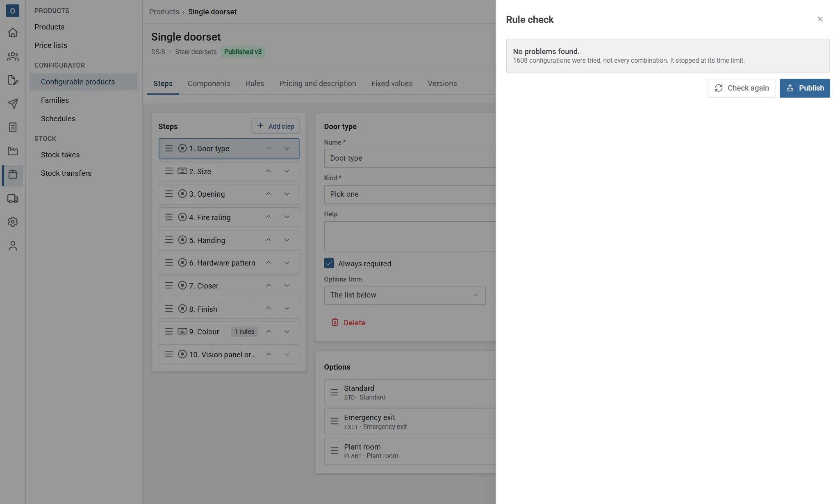
Task: Open Pricing and description tab
Action: (x=317, y=84)
